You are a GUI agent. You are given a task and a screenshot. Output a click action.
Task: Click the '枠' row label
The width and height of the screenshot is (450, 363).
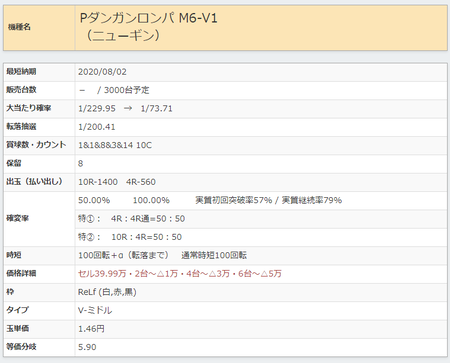[x=10, y=292]
